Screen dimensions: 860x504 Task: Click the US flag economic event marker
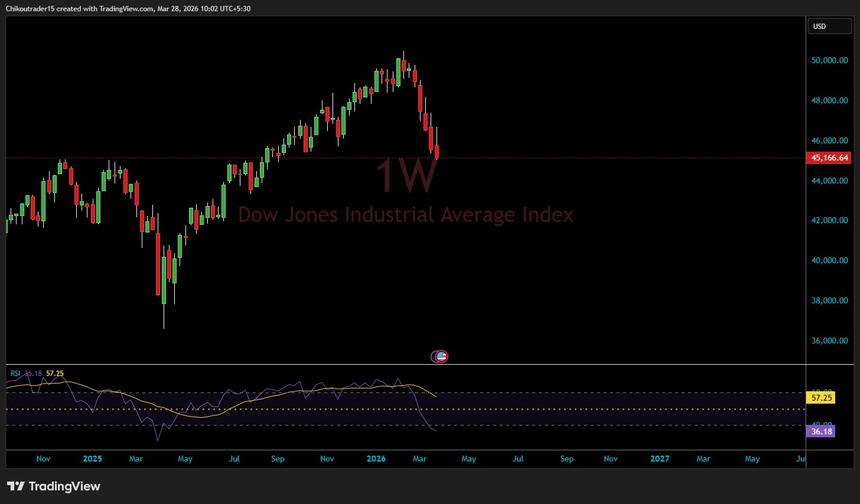point(442,356)
